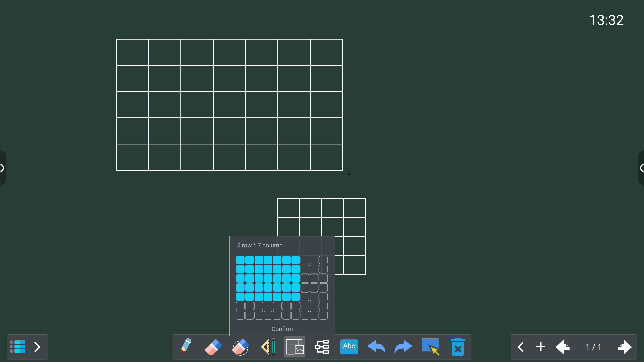This screenshot has width=644, height=362.
Task: Expand the bottom-left menu chevron
Action: (37, 347)
